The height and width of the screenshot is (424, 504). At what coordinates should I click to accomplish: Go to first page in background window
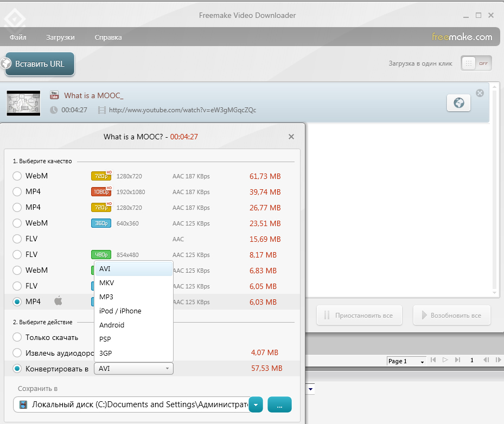pyautogui.click(x=433, y=360)
